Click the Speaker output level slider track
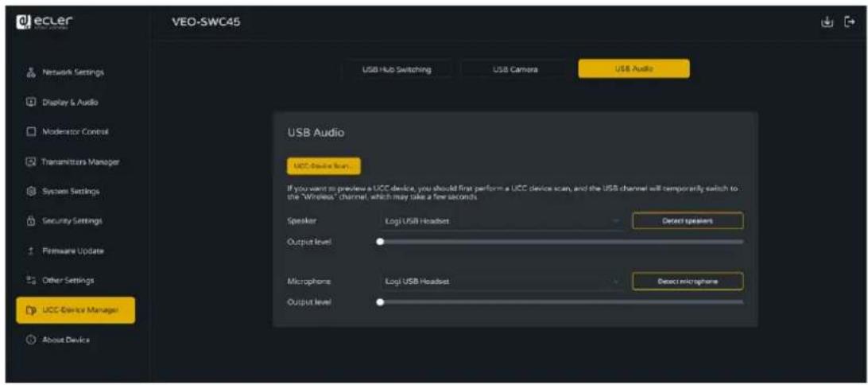 (560, 242)
